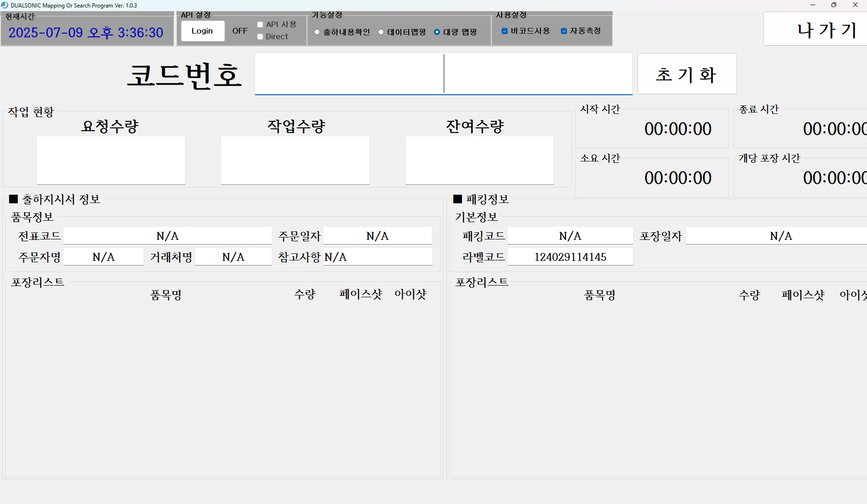Click the 주문자명 N/A field
Viewport: 867px width, 504px height.
pyautogui.click(x=103, y=257)
